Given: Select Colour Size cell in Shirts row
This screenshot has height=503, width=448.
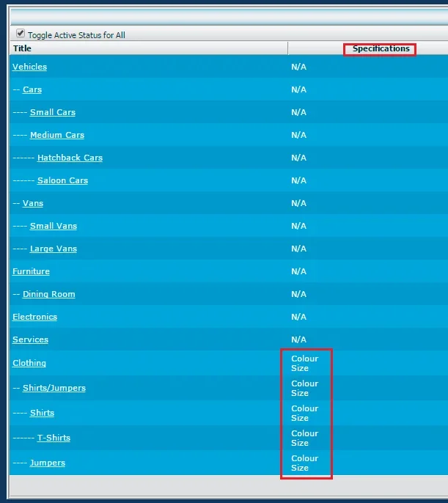Looking at the screenshot, I should [x=304, y=414].
